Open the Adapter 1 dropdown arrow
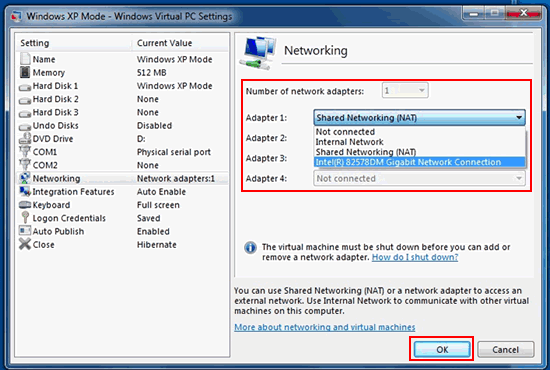 click(519, 117)
